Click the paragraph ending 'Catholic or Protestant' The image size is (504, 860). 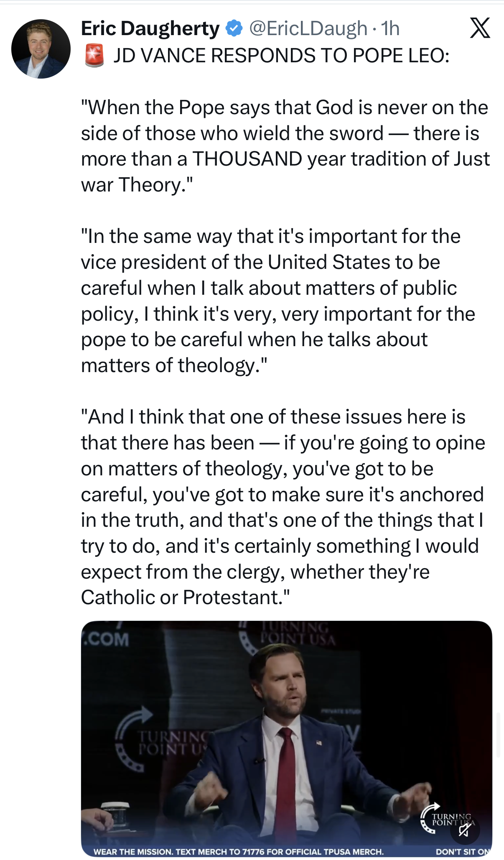point(283,507)
